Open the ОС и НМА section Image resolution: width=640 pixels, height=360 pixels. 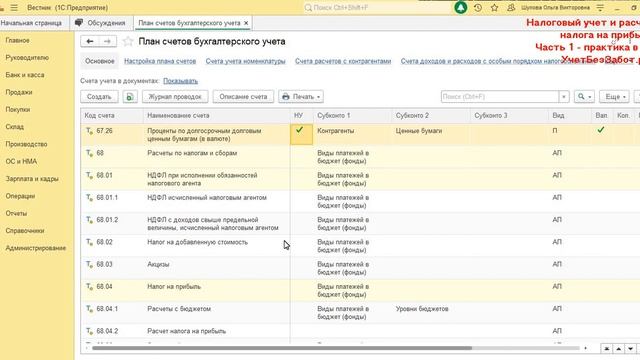tap(21, 162)
